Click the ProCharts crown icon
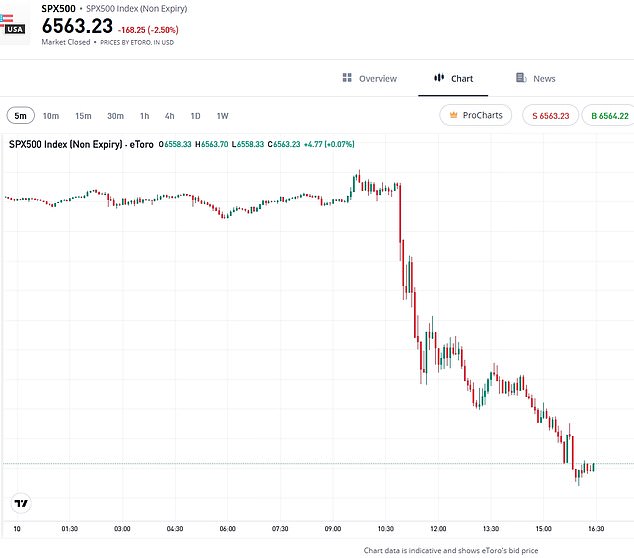The width and height of the screenshot is (634, 558). click(456, 115)
